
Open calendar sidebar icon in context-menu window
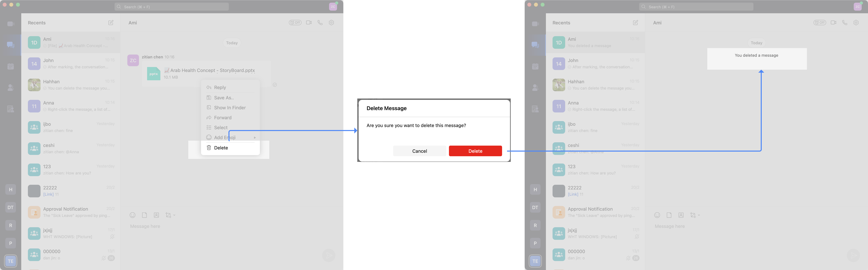coord(11,66)
